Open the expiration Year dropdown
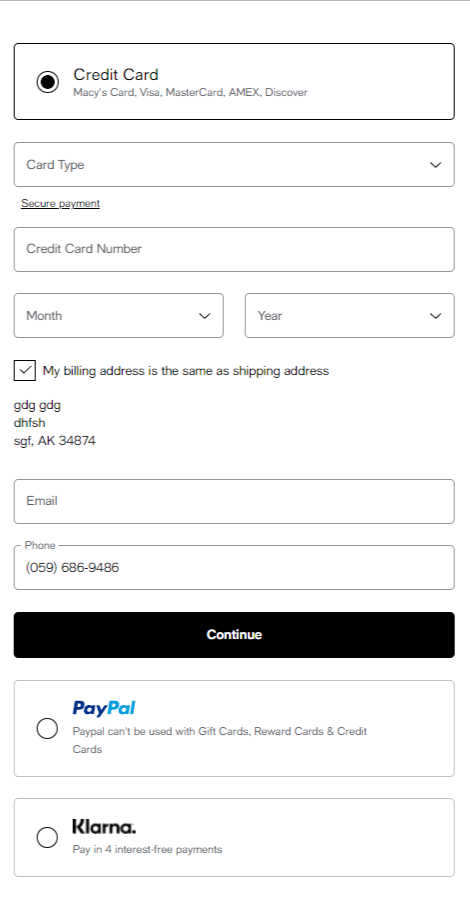470x912 pixels. (350, 315)
